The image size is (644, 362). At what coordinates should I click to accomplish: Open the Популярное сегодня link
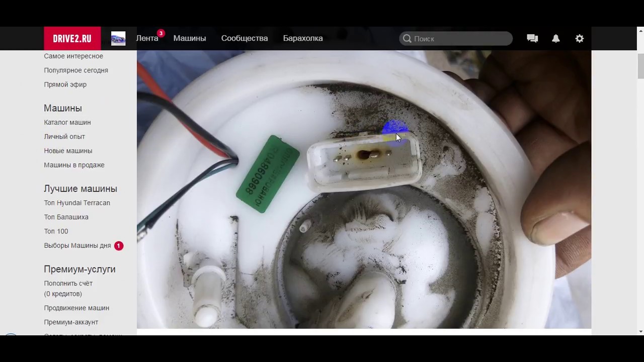point(76,70)
